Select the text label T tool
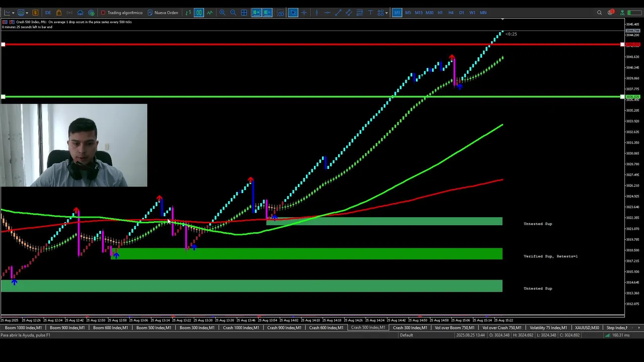Viewport: 644px width, 362px height. pyautogui.click(x=370, y=13)
